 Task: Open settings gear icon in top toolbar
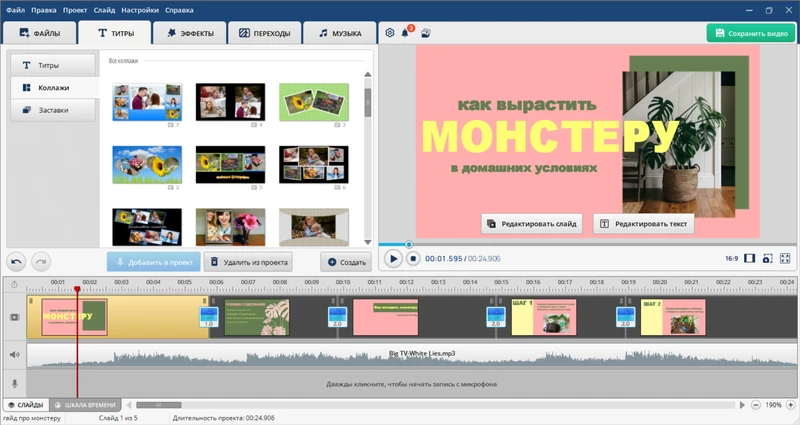coord(390,33)
